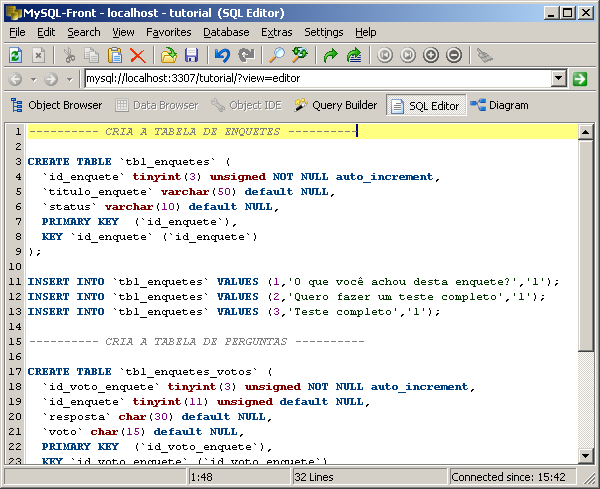600x489 pixels.
Task: Click the editor scrollbar down arrow
Action: (x=585, y=455)
